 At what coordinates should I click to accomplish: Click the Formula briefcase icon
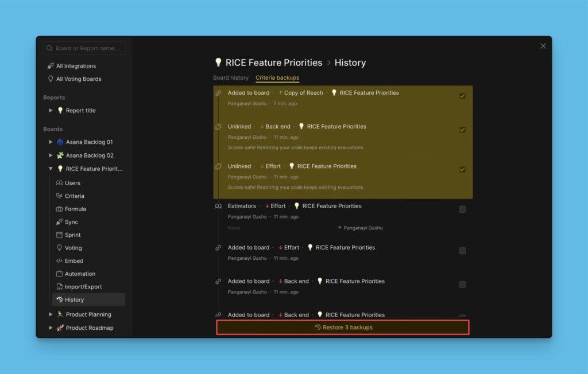(59, 209)
